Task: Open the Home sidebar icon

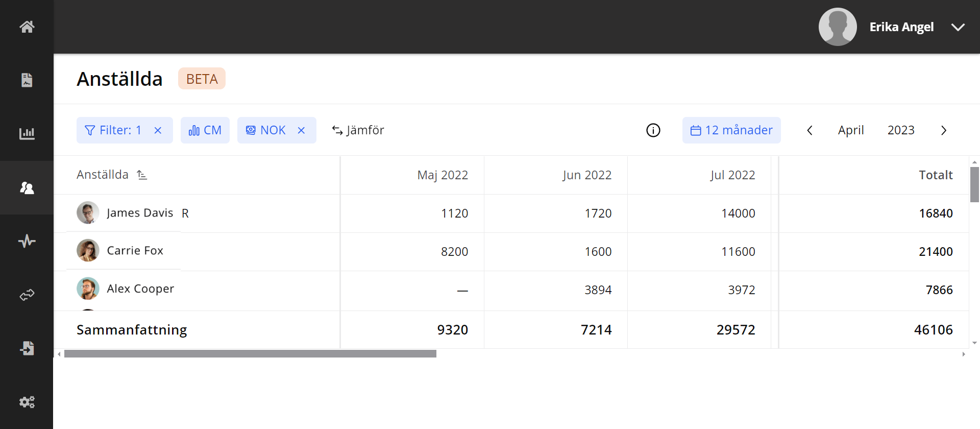Action: (x=27, y=27)
